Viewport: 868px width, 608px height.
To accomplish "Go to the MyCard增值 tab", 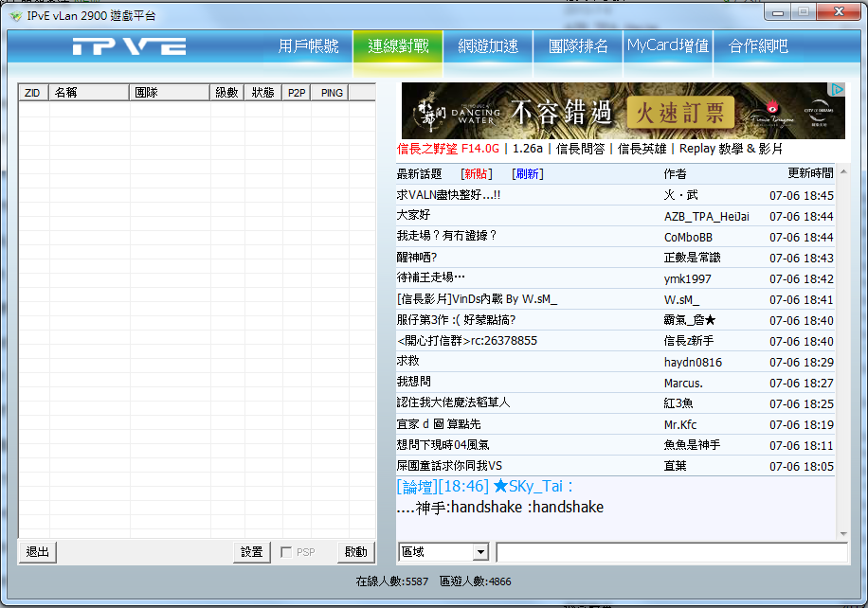I will (667, 46).
